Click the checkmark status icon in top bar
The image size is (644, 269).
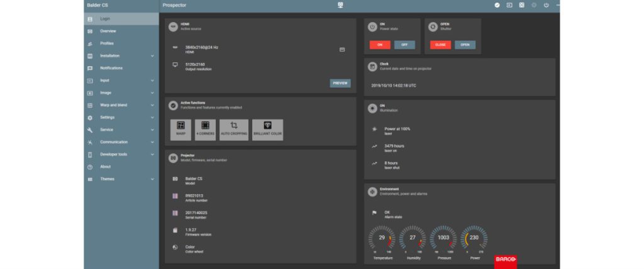497,5
